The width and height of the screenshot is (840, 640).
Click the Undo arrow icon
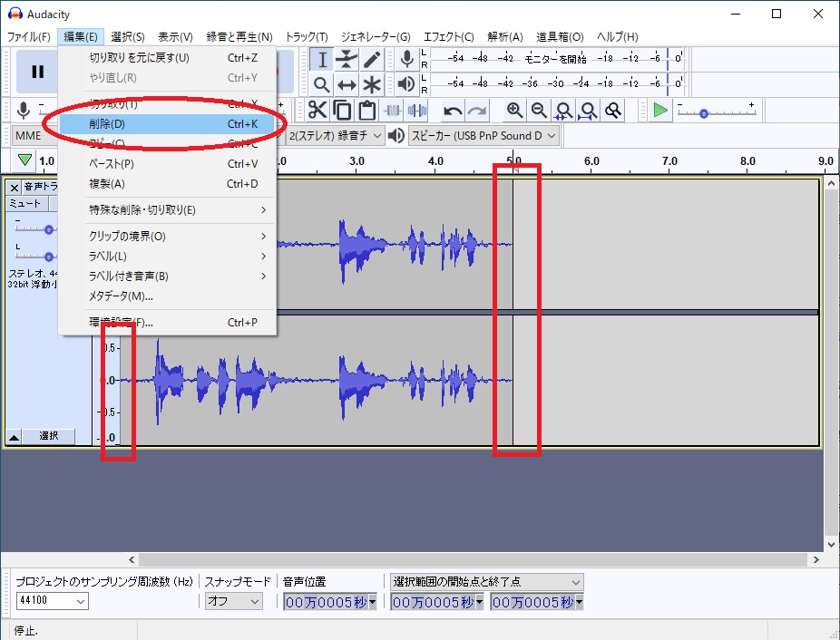[453, 111]
